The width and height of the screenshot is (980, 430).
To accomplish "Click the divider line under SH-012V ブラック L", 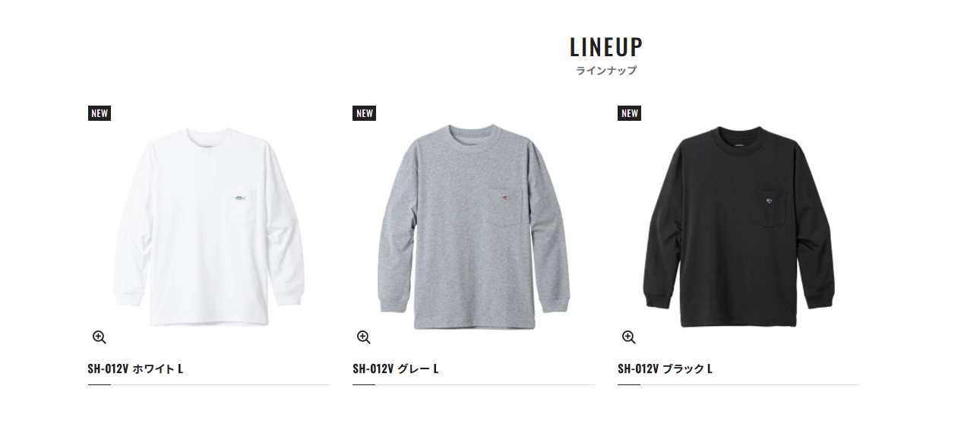I will tap(738, 385).
